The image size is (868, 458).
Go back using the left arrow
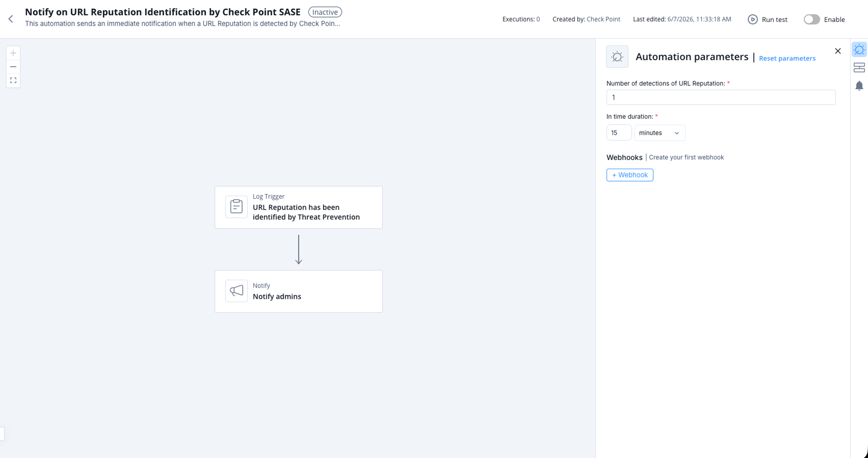pos(11,19)
